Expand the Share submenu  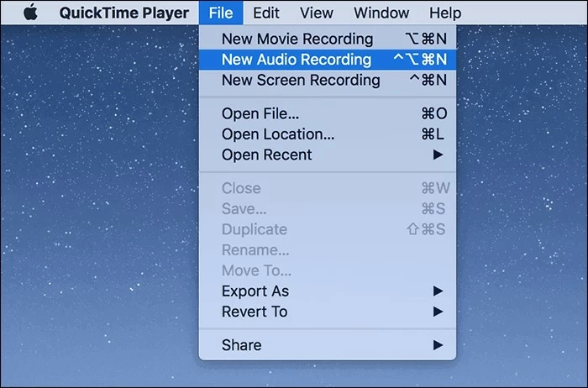pos(241,345)
